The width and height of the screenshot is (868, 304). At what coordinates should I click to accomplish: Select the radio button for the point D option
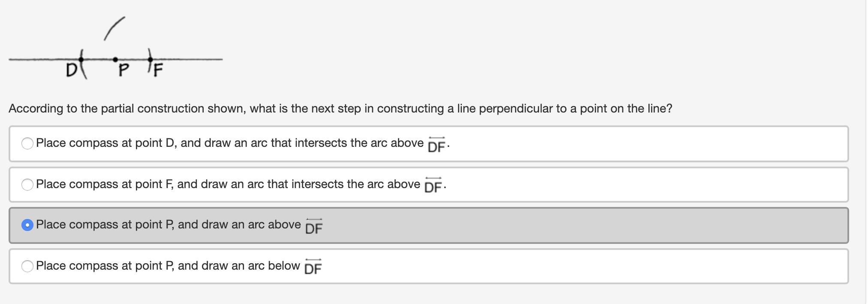tap(27, 143)
